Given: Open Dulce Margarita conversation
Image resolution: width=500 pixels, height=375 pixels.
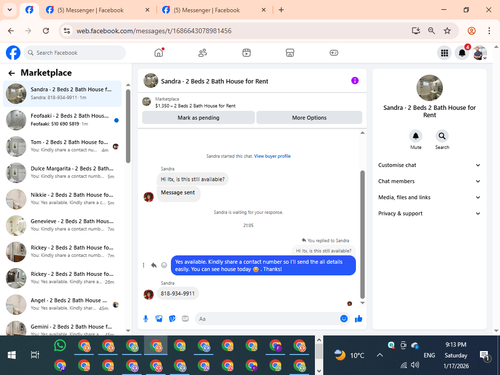Looking at the screenshot, I should [62, 172].
